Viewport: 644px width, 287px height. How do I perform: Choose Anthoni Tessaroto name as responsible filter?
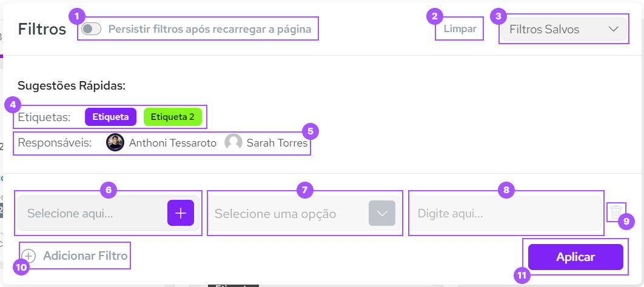coord(172,143)
